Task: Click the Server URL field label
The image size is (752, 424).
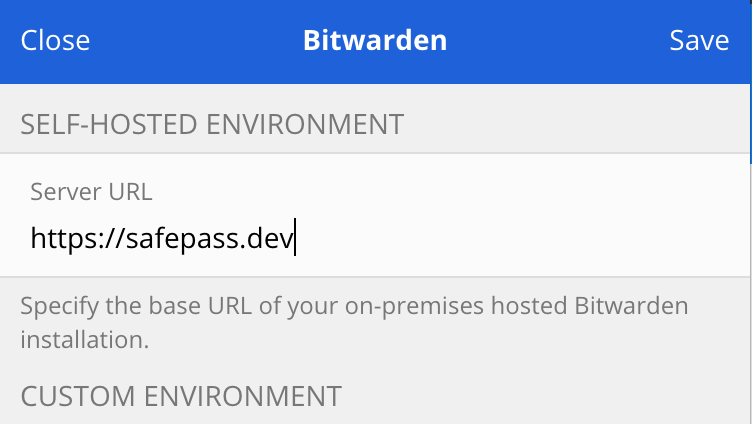Action: pos(91,191)
